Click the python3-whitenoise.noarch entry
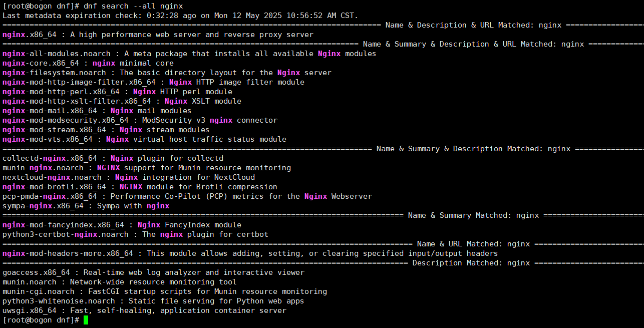The width and height of the screenshot is (644, 328). tap(153, 301)
